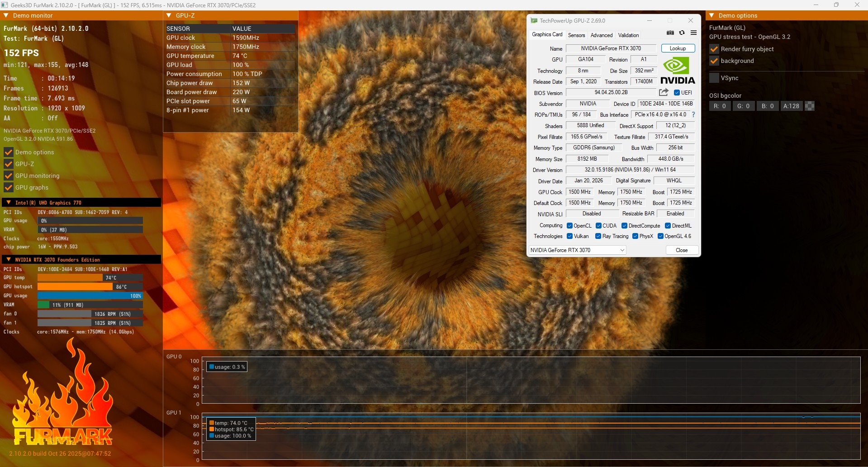Toggle the CUDA checkbox
Viewport: 868px width, 467px height.
click(598, 226)
